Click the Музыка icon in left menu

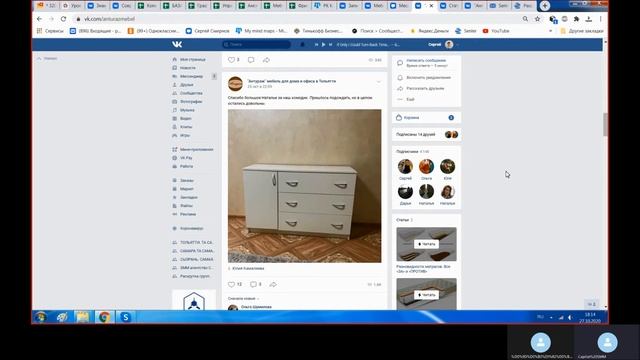[x=175, y=110]
